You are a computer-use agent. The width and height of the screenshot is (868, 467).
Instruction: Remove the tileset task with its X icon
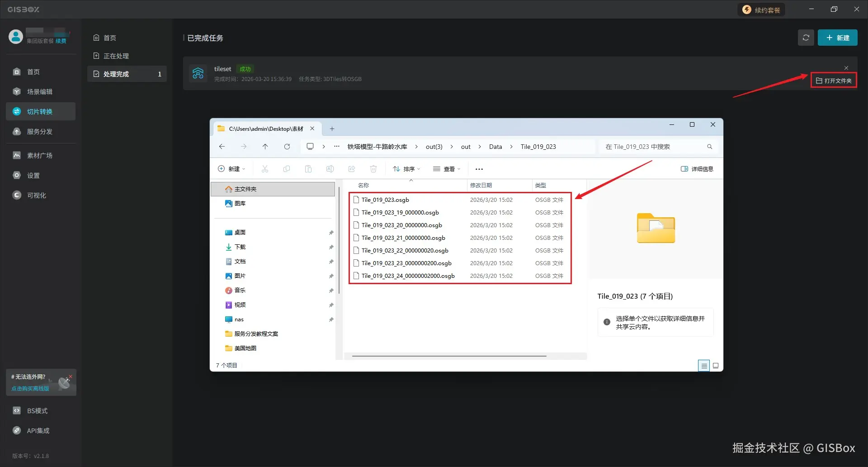point(846,68)
